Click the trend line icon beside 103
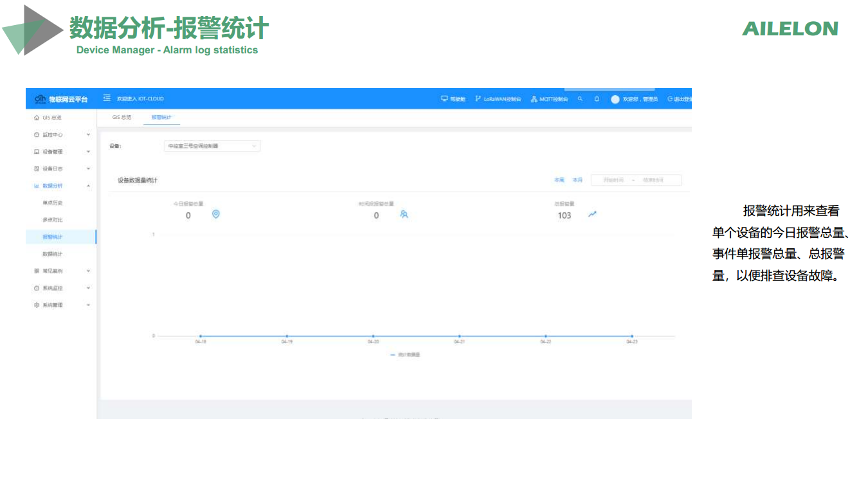The image size is (868, 488). 592,214
